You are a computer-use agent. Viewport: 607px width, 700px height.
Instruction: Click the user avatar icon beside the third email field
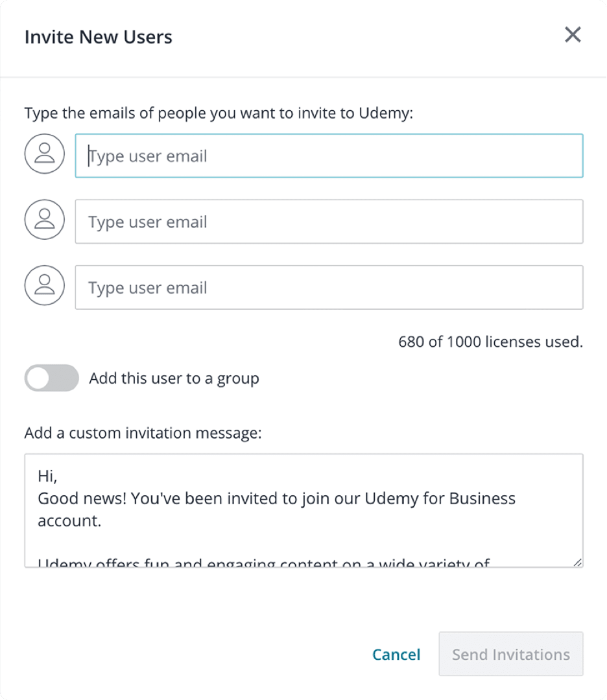(x=44, y=285)
